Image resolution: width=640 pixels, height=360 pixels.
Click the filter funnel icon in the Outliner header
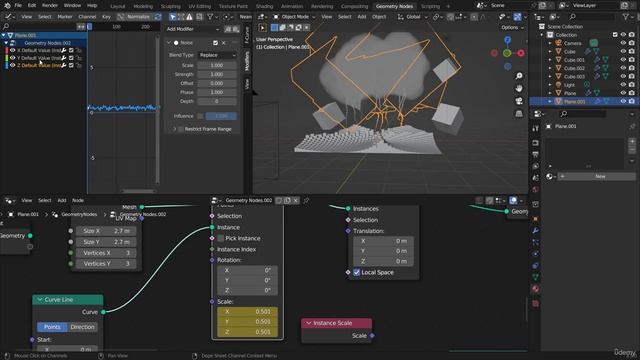[x=625, y=17]
